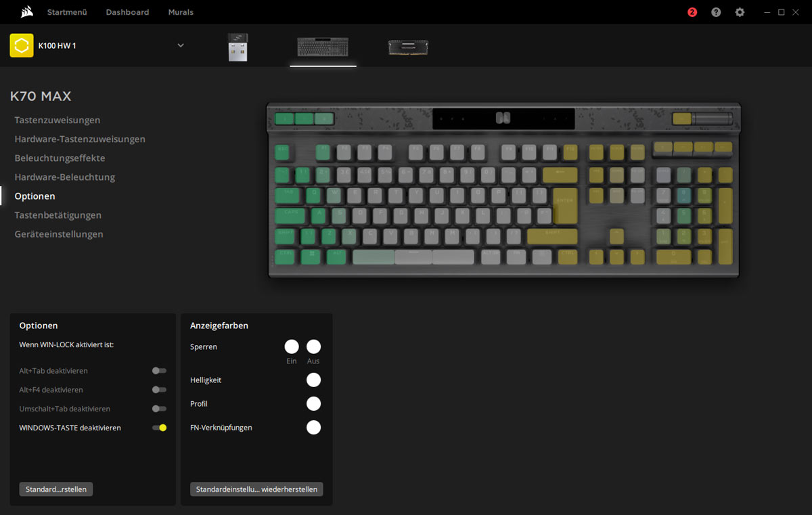
Task: Select the K70 MAX keyboard device thumbnail
Action: tap(323, 47)
